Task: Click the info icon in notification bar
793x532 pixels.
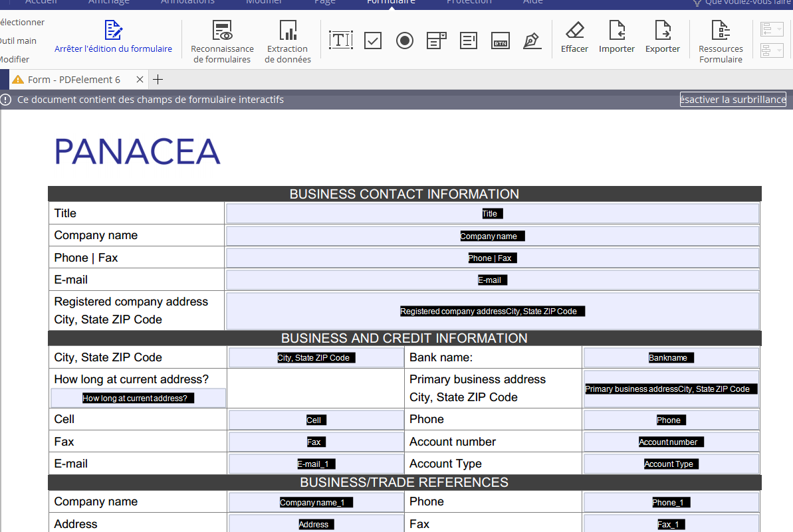Action: tap(5, 100)
